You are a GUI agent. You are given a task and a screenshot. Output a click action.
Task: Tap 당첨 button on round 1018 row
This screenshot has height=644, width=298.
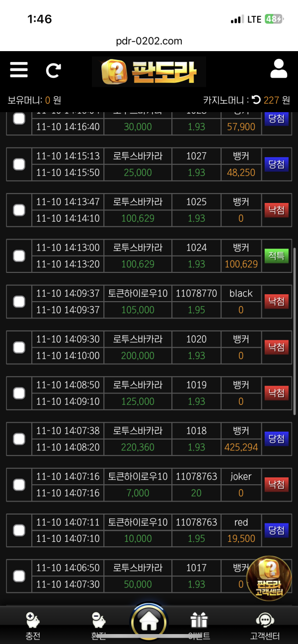tap(276, 439)
